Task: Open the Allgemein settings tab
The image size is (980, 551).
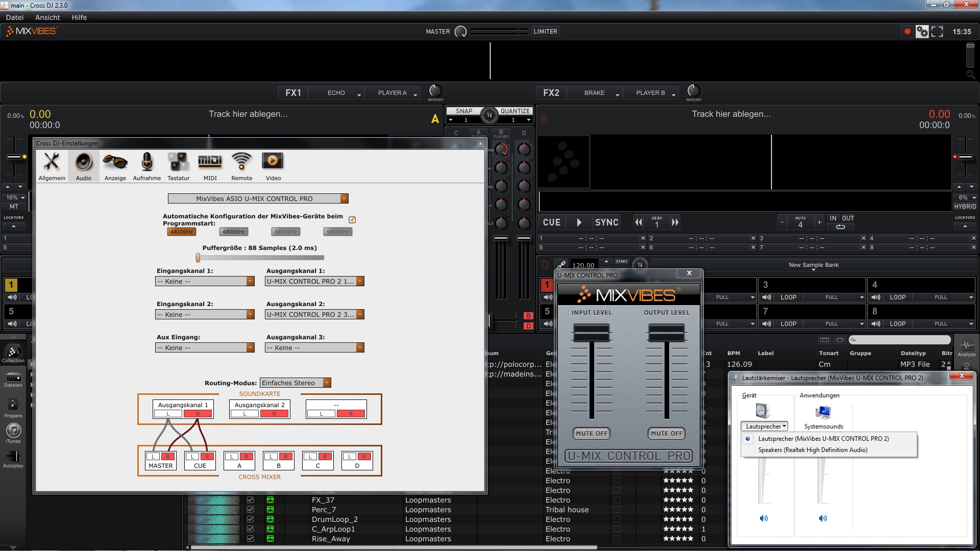Action: [x=52, y=166]
